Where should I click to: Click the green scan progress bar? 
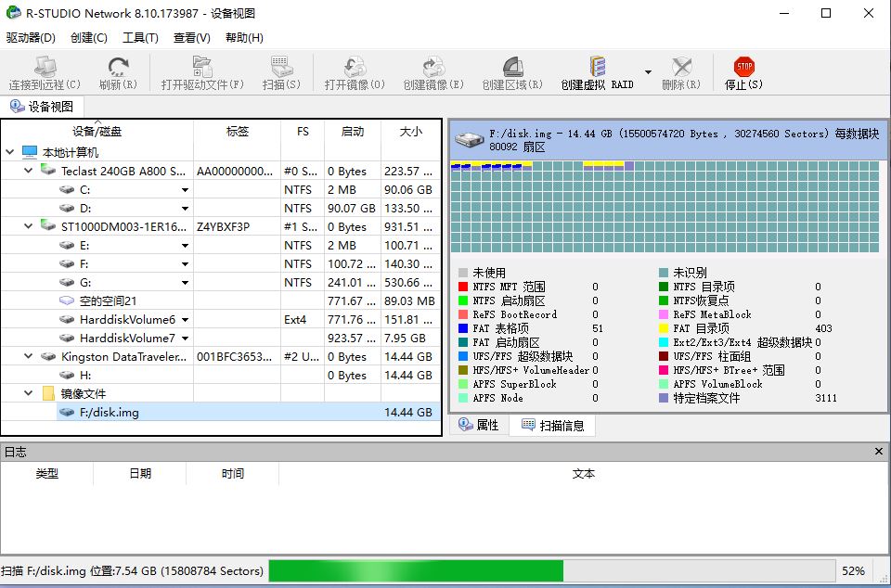coord(416,570)
